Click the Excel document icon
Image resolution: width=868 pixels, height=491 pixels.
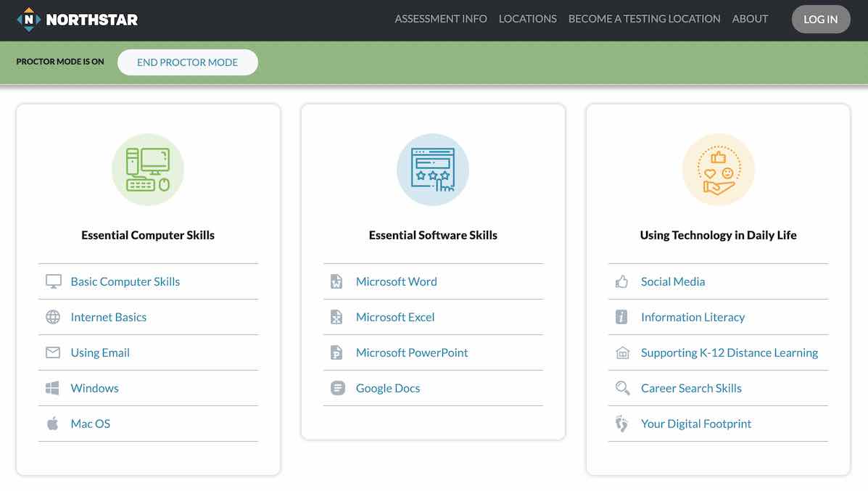click(x=336, y=317)
